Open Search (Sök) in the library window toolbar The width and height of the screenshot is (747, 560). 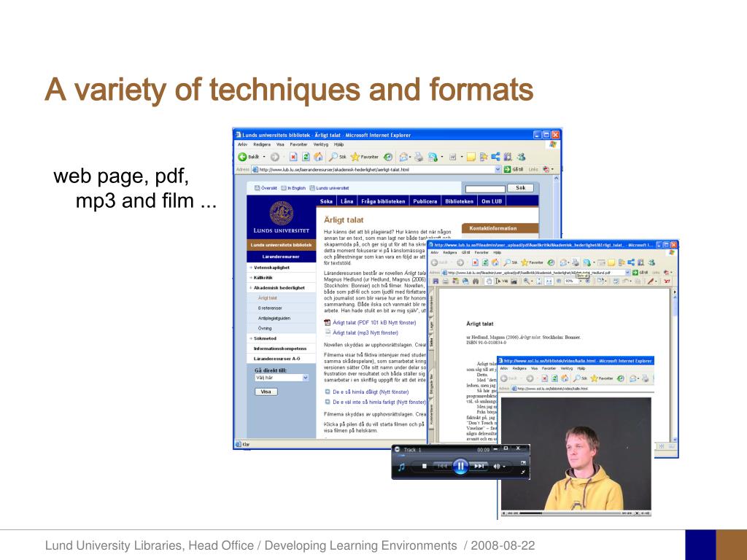click(x=338, y=157)
